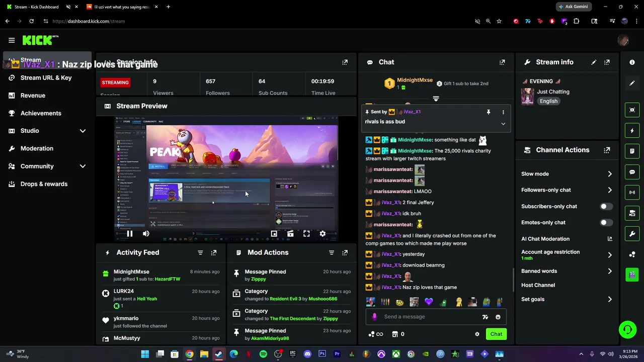Click the info icon in the right rail
The image size is (644, 362).
(x=632, y=62)
